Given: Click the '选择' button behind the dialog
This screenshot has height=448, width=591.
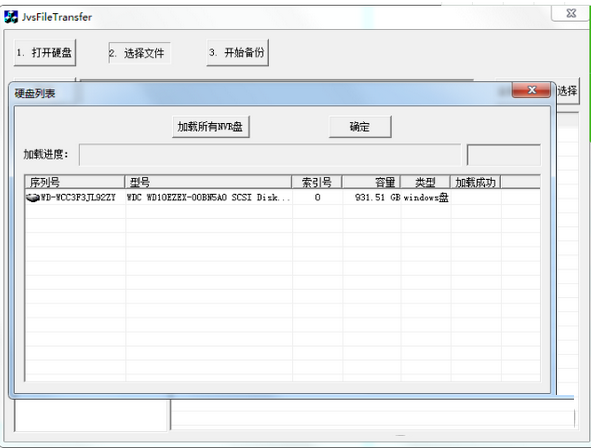Looking at the screenshot, I should click(x=567, y=91).
